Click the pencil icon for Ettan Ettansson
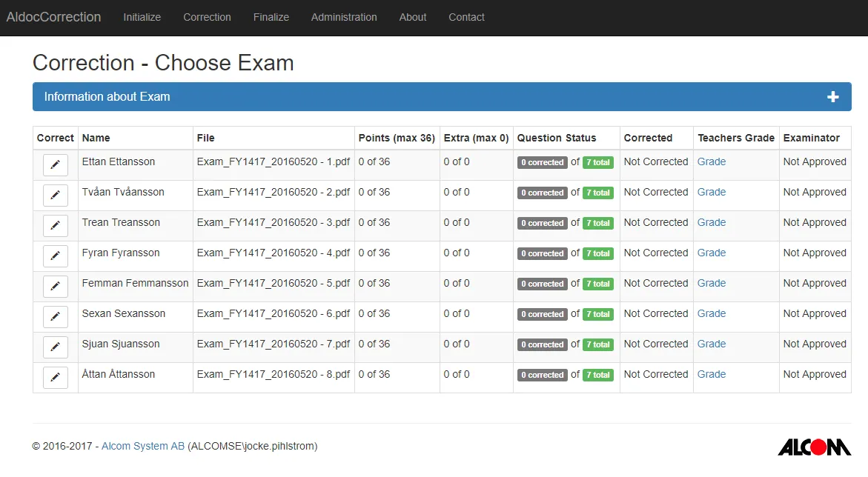This screenshot has height=477, width=868. click(x=56, y=165)
